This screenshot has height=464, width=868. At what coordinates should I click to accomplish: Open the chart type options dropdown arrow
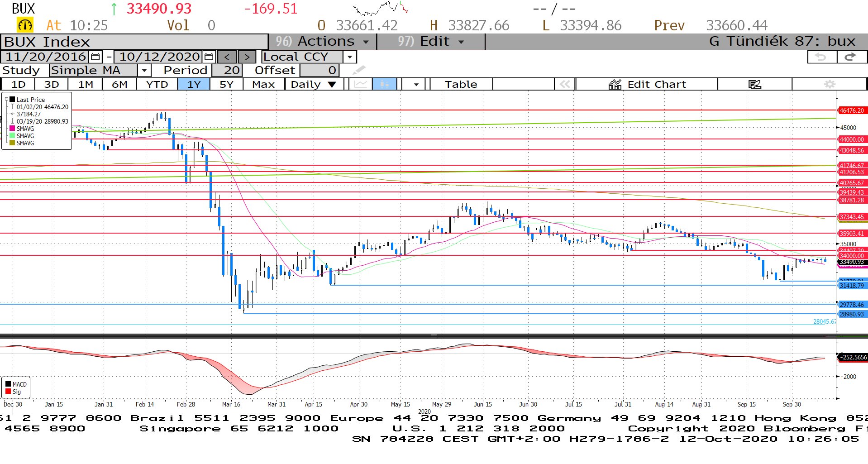coord(416,84)
